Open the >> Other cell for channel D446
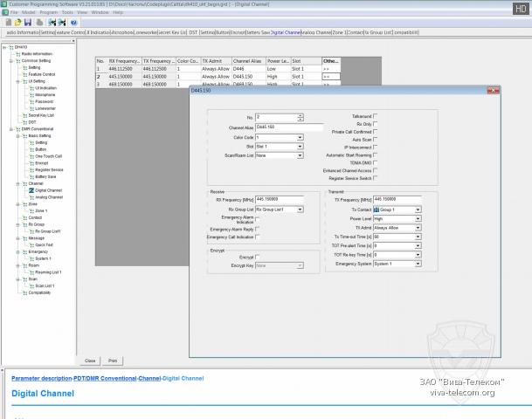Screen dimensions: 532x419 [331, 69]
